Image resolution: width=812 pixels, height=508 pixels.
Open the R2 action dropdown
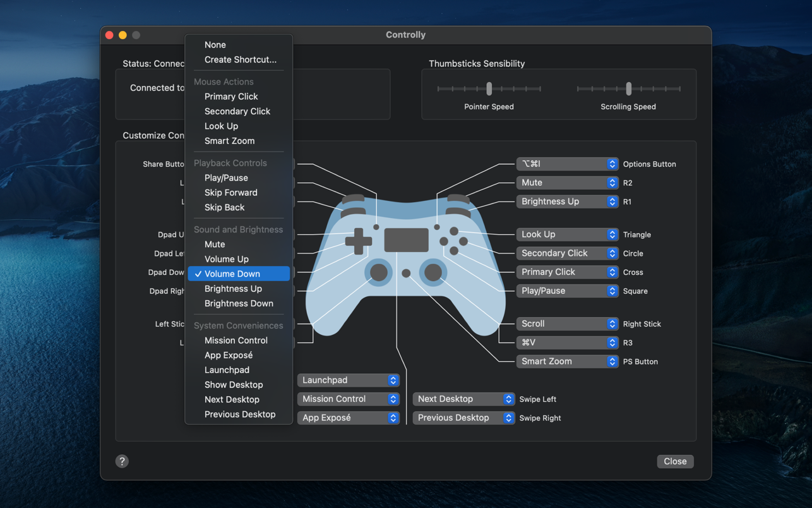[x=567, y=183]
